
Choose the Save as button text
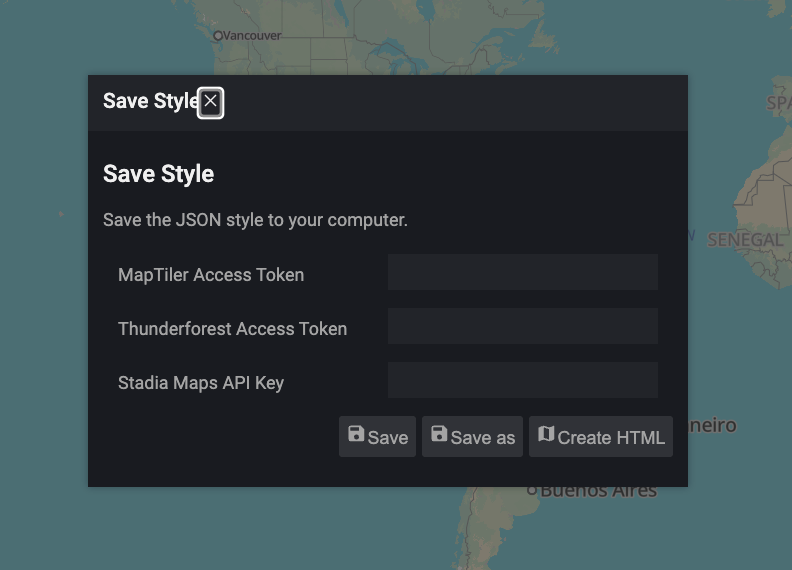tap(483, 438)
